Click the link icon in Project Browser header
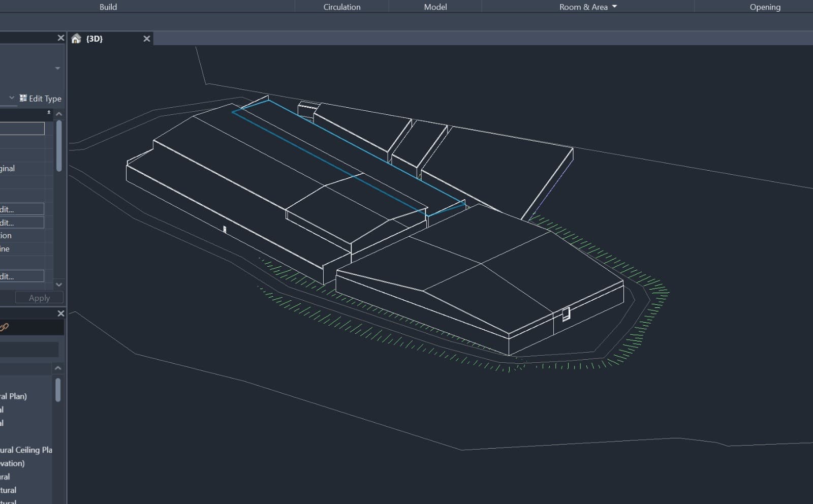The width and height of the screenshot is (813, 504). [4, 327]
